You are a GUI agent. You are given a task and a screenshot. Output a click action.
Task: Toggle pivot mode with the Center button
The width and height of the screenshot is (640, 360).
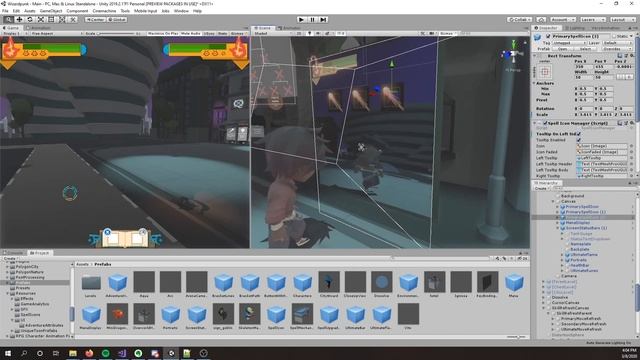point(95,19)
